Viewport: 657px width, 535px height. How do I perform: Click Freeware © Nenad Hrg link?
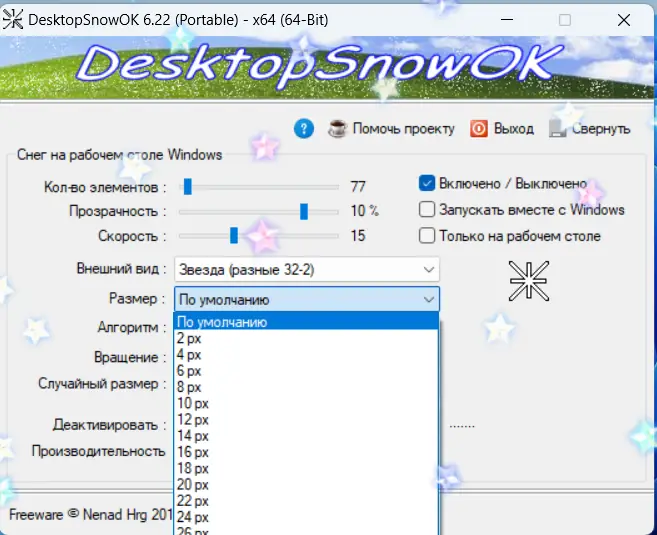90,514
